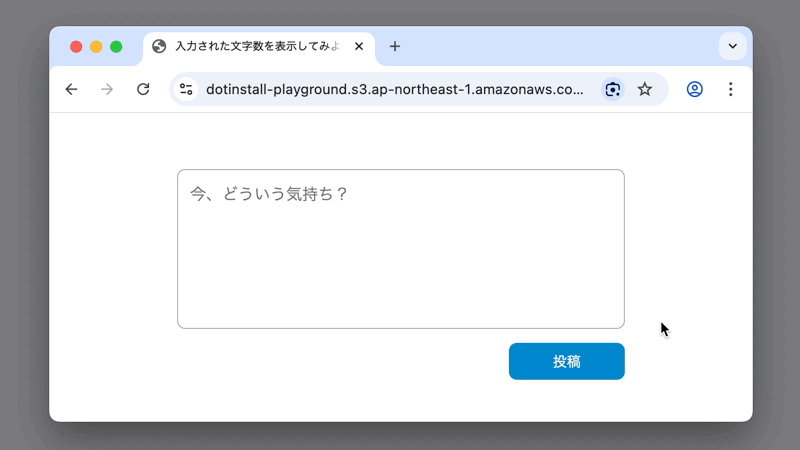Bookmark this page with the star
Viewport: 800px width, 450px height.
[x=645, y=89]
